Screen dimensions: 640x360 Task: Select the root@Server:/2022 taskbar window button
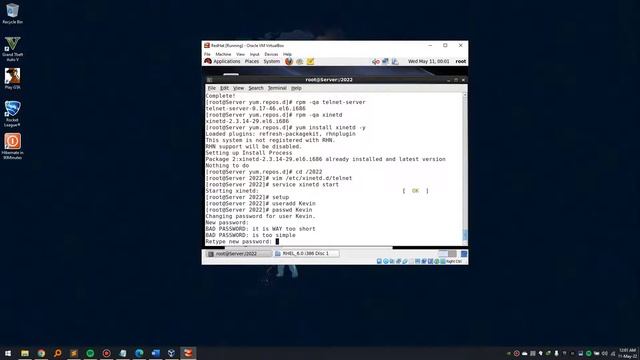point(239,253)
